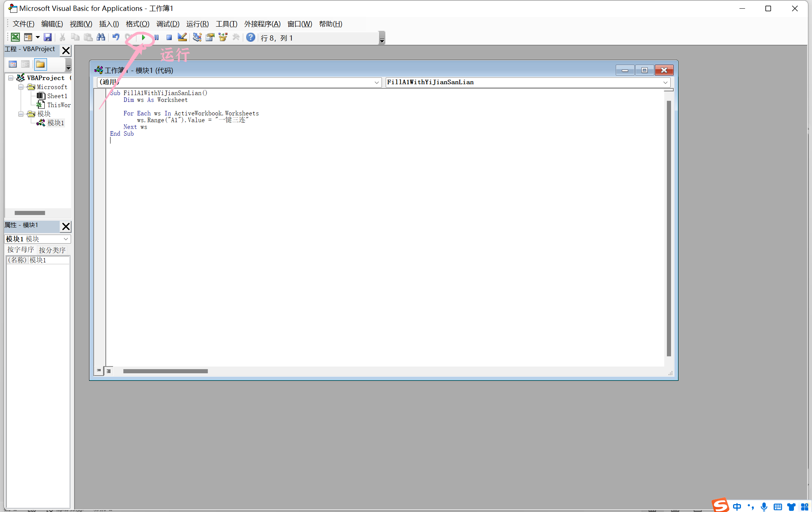This screenshot has height=512, width=812.
Task: Toggle Folders view in project panel
Action: pyautogui.click(x=40, y=64)
